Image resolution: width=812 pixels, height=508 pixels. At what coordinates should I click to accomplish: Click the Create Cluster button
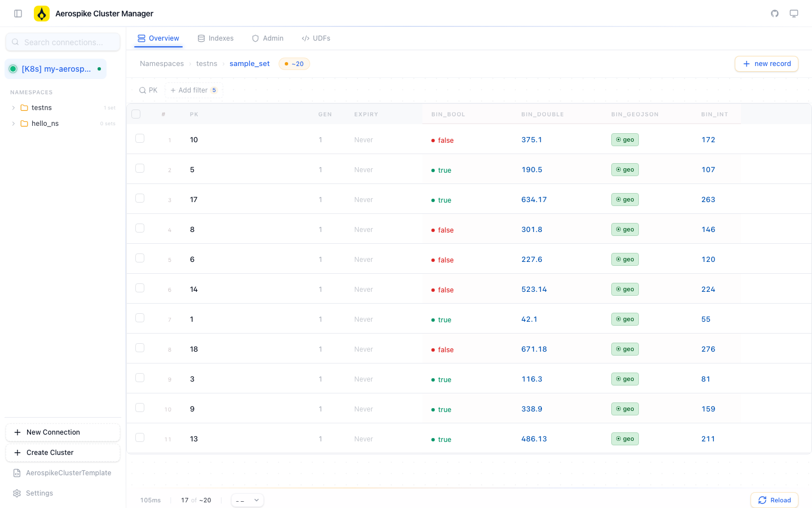pyautogui.click(x=63, y=453)
